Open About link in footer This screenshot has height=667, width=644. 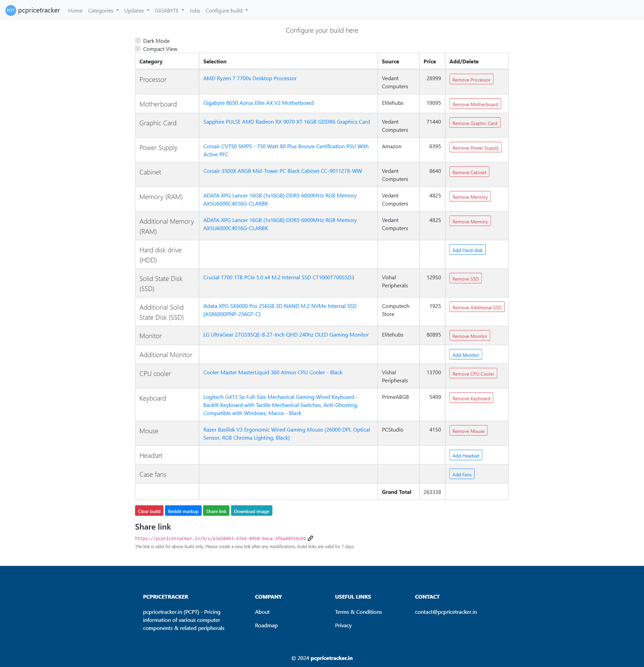[x=262, y=611]
